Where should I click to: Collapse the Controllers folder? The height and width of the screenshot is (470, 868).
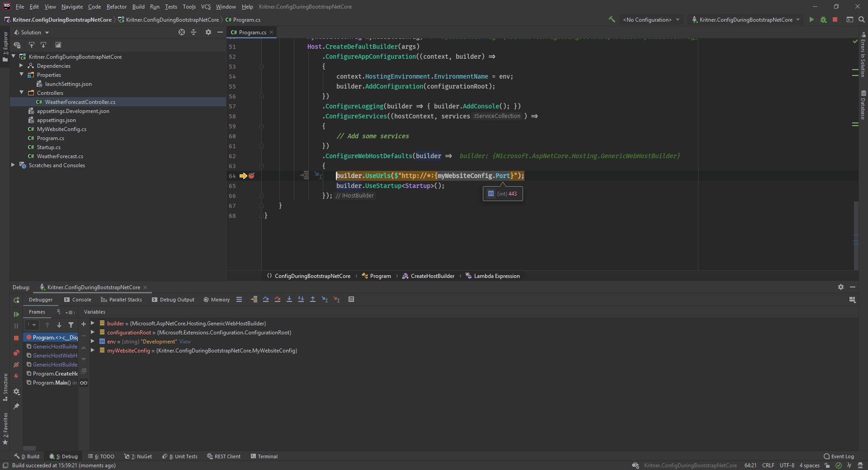[22, 92]
